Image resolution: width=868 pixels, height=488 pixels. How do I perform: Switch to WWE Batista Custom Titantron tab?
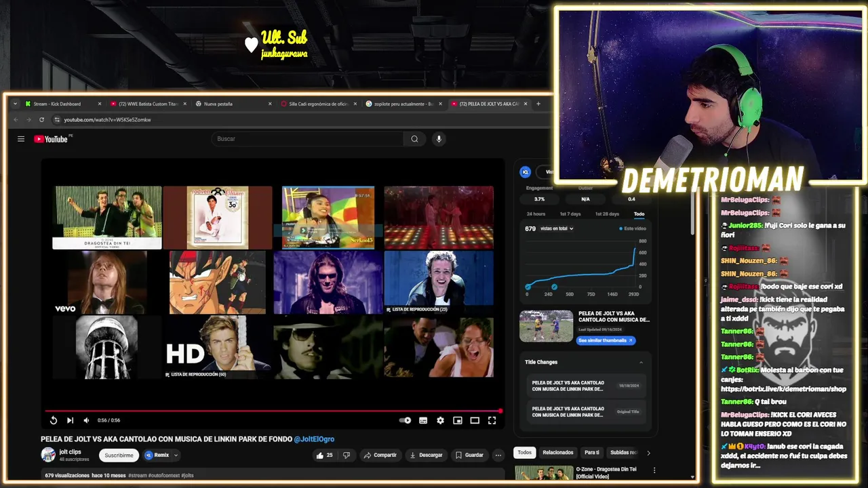pos(148,104)
